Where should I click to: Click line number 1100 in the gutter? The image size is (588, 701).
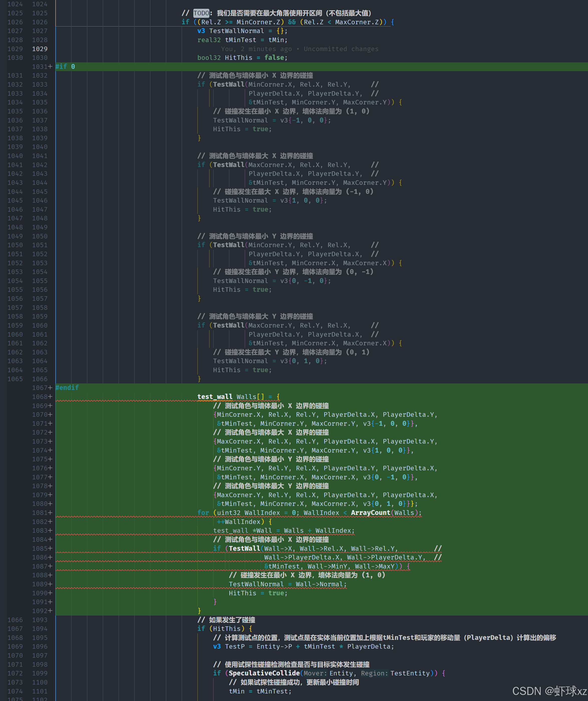(40, 682)
